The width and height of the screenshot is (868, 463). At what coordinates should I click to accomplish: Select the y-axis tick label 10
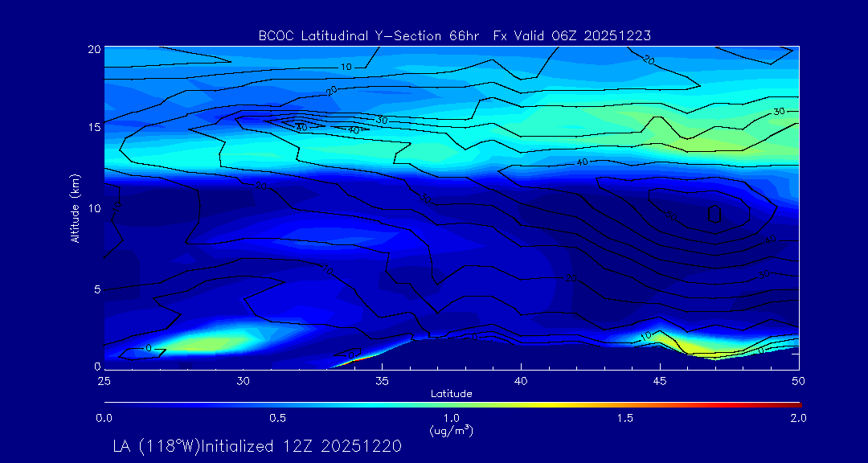tap(94, 207)
